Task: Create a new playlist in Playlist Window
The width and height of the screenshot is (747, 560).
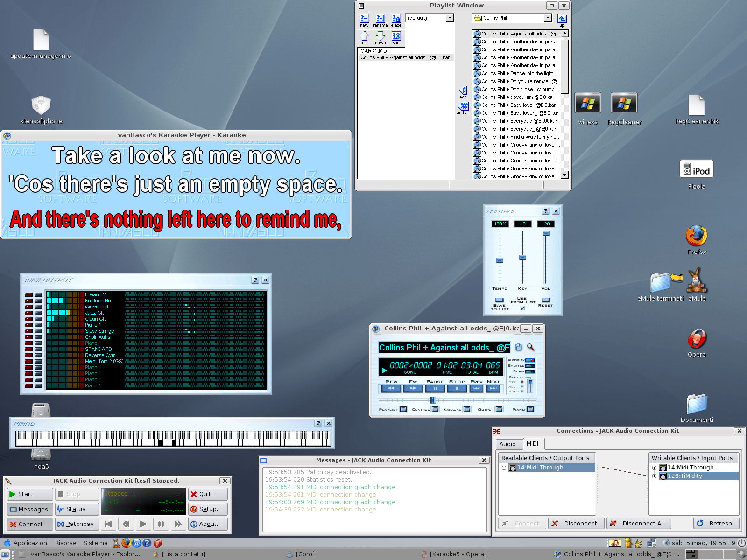Action: click(364, 19)
